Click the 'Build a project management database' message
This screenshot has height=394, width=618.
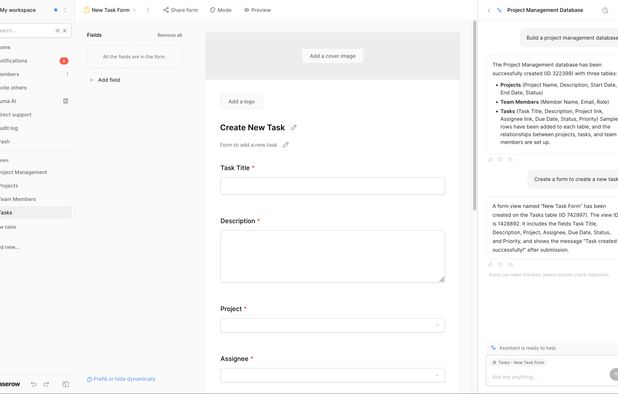tap(570, 38)
